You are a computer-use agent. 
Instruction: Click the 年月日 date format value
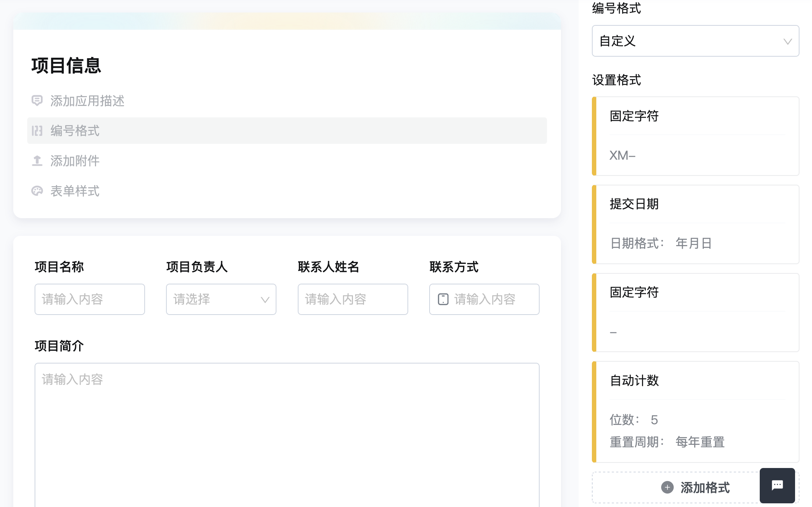point(693,243)
